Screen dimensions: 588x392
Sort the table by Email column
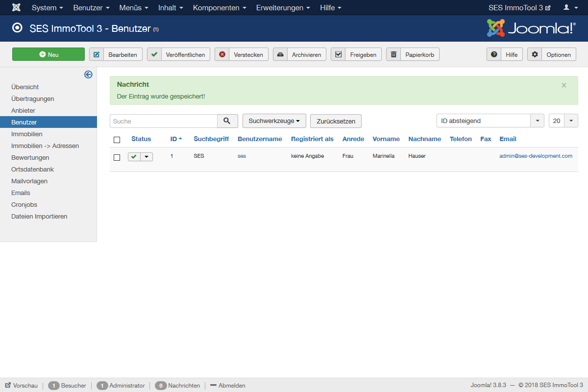508,139
